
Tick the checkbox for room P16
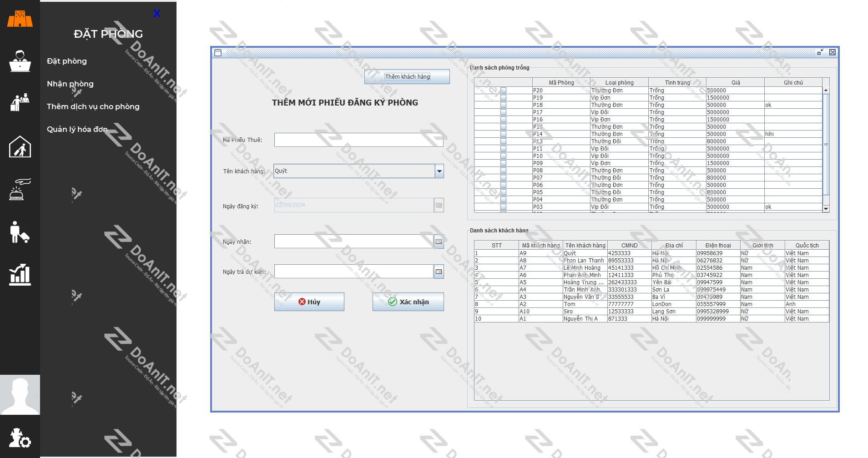tap(503, 120)
